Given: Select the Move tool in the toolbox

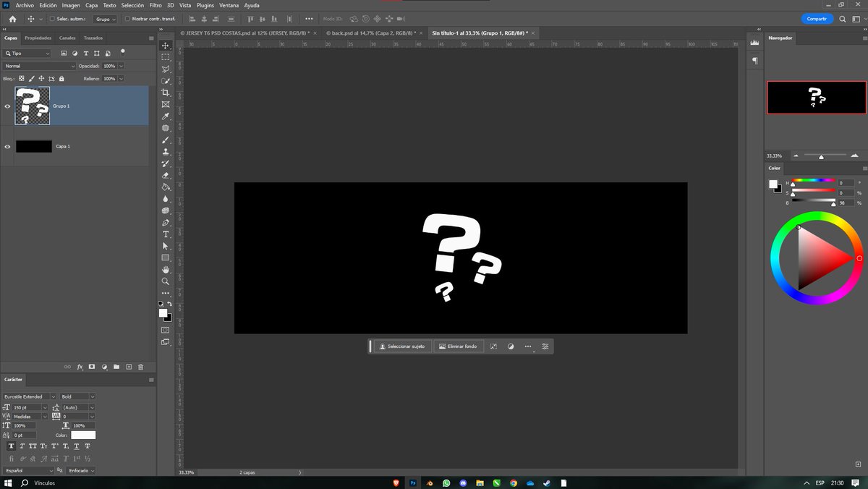Looking at the screenshot, I should tap(166, 46).
